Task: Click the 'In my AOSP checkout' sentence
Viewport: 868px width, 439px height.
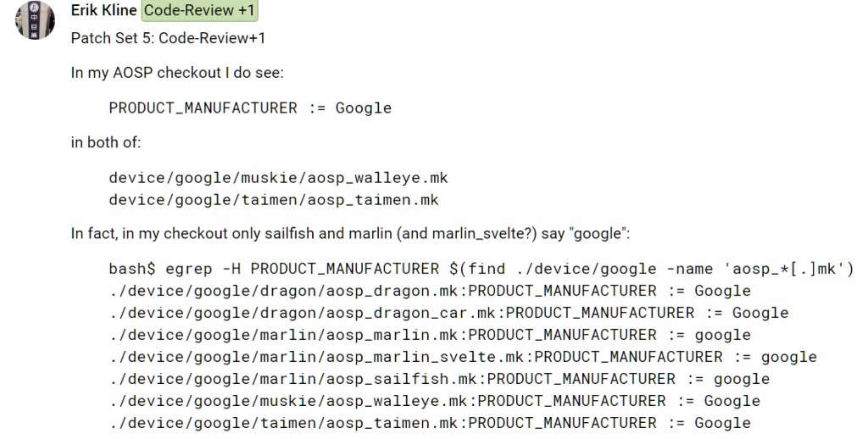Action: (177, 73)
